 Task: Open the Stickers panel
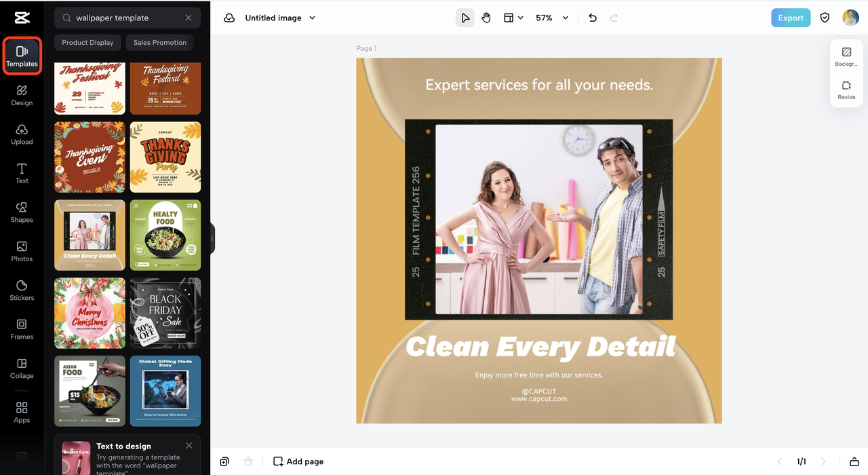click(22, 290)
